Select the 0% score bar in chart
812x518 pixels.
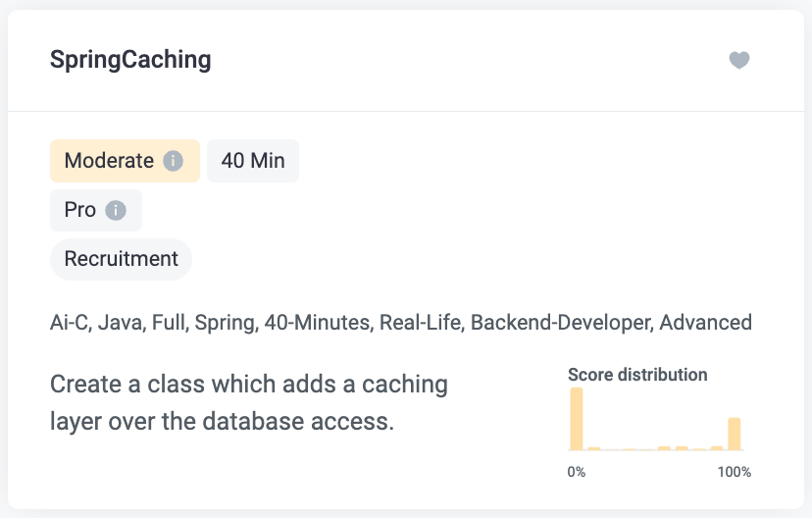pyautogui.click(x=577, y=419)
